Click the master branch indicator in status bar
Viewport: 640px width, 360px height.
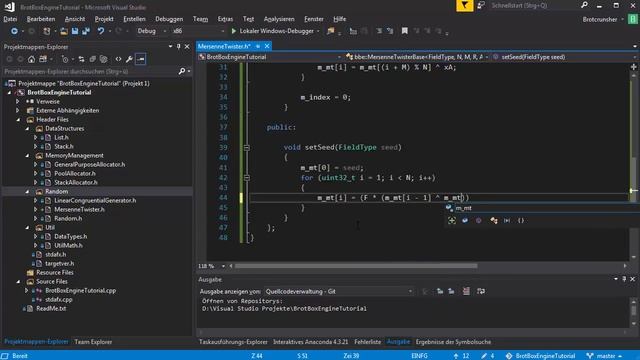(x=604, y=356)
